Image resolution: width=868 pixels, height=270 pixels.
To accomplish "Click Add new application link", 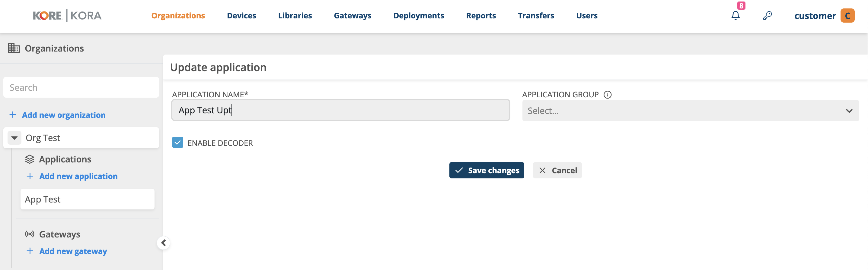I will click(78, 176).
